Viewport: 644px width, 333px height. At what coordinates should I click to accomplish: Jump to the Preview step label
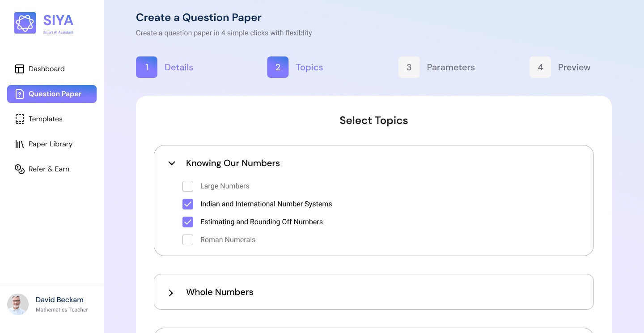coord(574,67)
